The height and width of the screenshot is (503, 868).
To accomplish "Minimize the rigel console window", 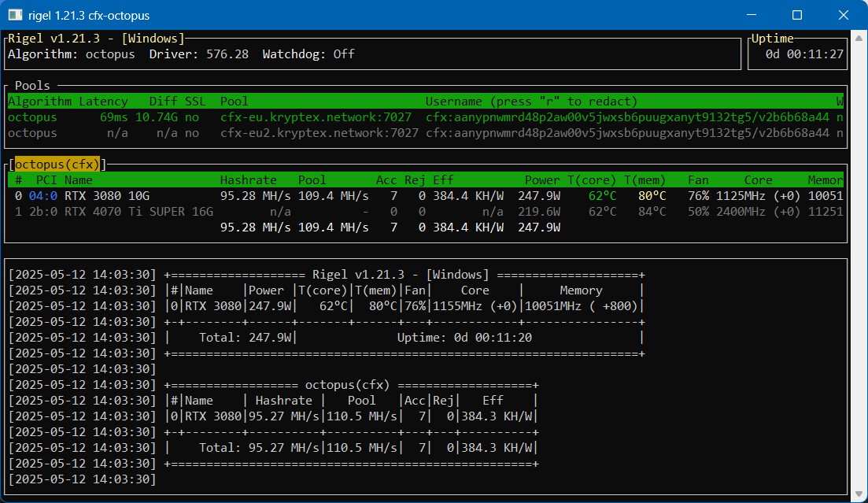I will click(752, 15).
